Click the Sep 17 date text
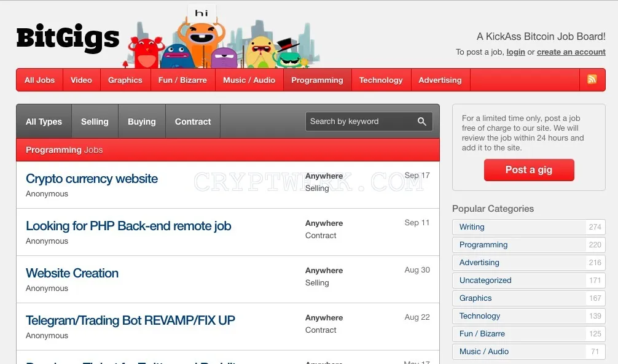Screen dimensions: 618x364 pyautogui.click(x=417, y=176)
